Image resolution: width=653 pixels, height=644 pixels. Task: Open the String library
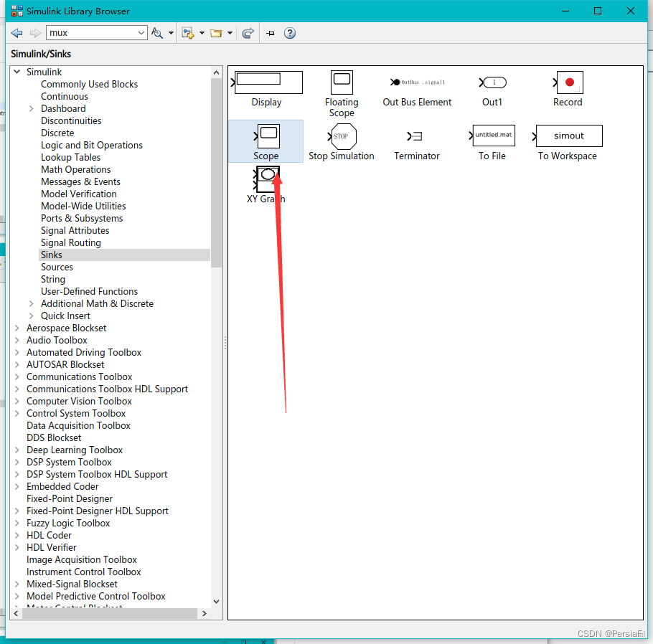(53, 280)
